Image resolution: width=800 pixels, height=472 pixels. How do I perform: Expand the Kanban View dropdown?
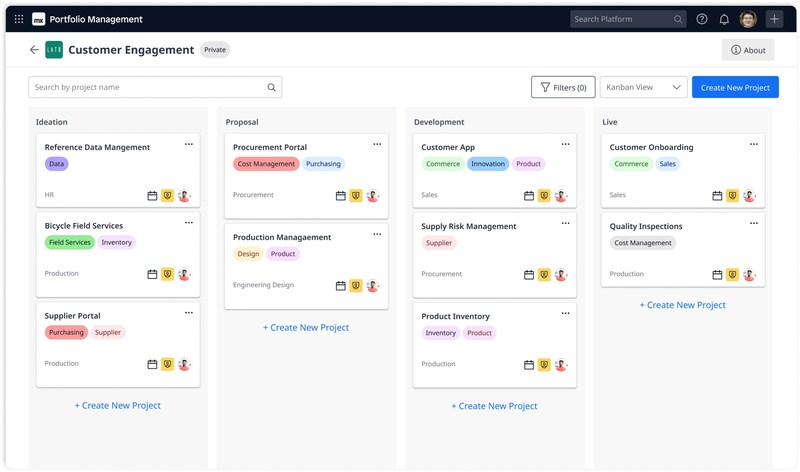click(643, 88)
